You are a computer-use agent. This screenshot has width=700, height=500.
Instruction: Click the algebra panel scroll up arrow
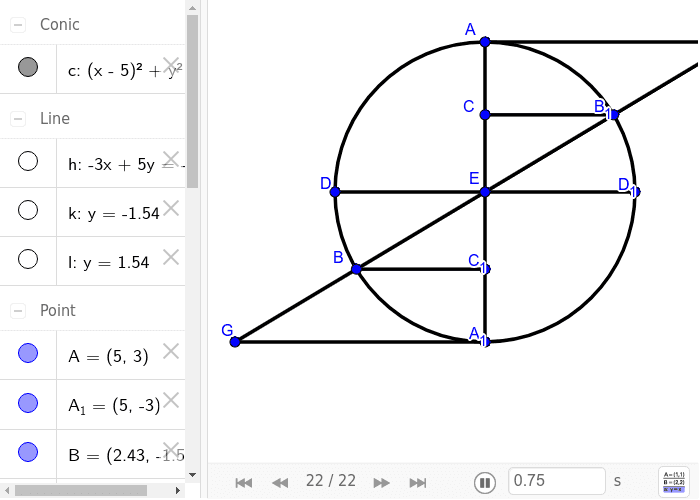(192, 8)
